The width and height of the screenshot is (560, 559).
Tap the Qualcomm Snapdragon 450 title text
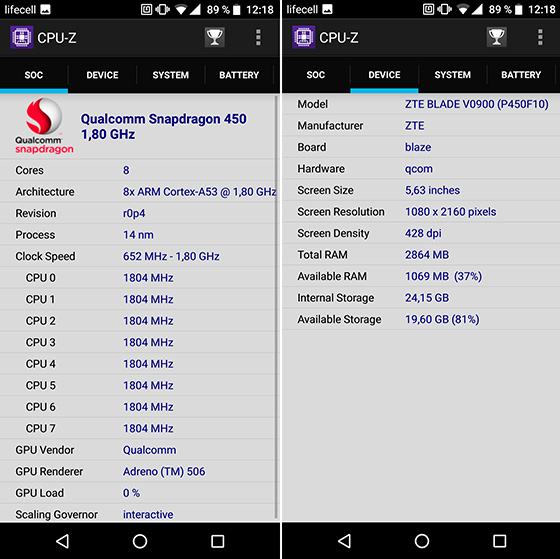(164, 126)
